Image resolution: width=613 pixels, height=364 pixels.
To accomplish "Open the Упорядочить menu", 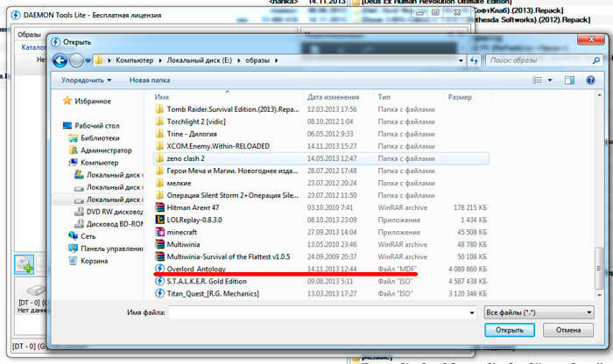I will (x=86, y=80).
